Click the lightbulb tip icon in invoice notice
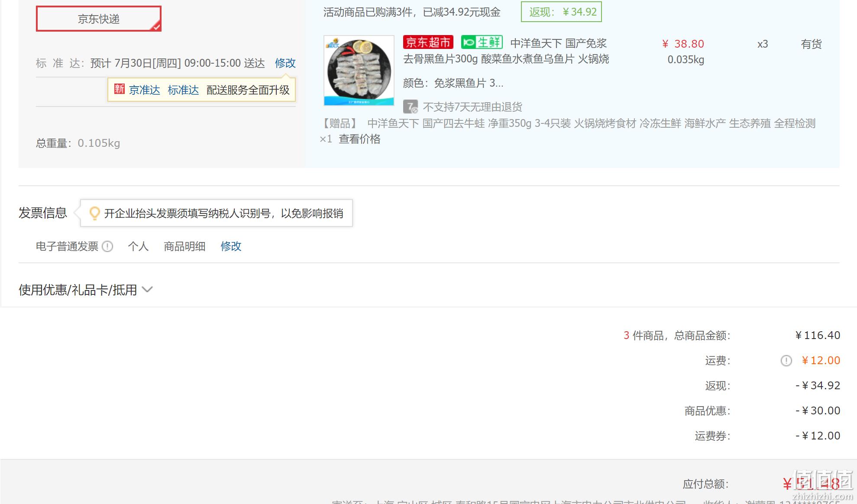The height and width of the screenshot is (504, 857). coord(94,213)
